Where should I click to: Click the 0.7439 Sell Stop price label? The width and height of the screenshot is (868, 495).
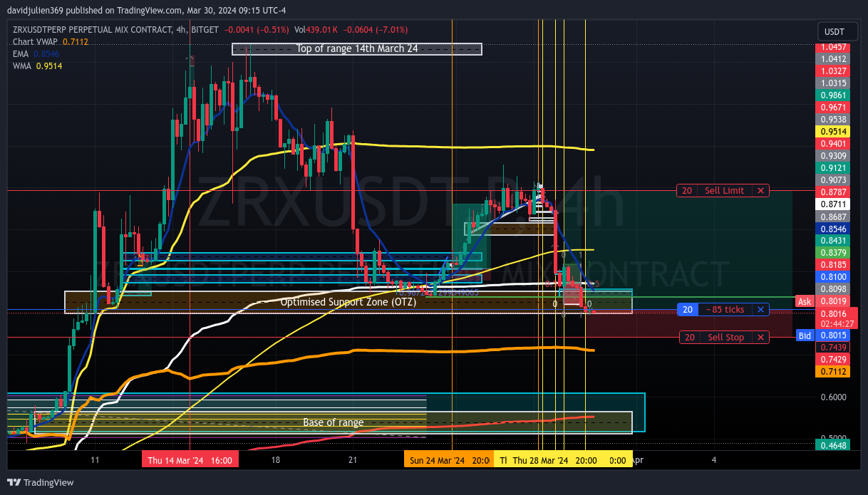pyautogui.click(x=833, y=347)
